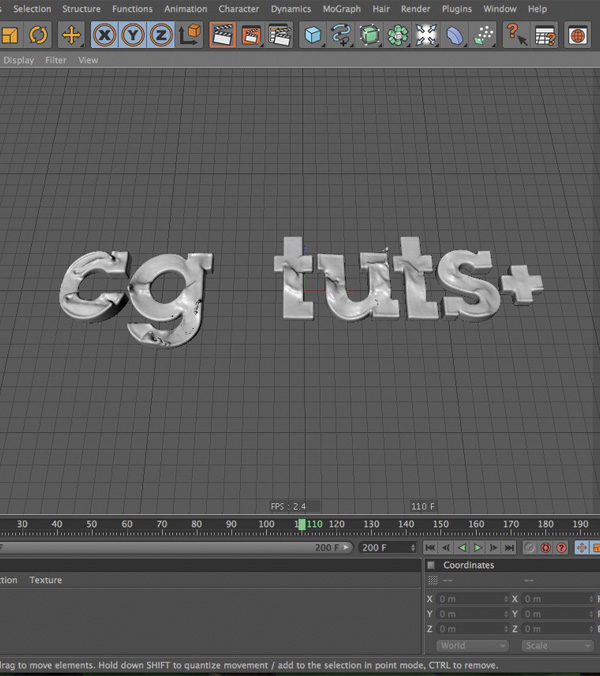Toggle the Z axis lock
The height and width of the screenshot is (676, 600).
pos(161,35)
